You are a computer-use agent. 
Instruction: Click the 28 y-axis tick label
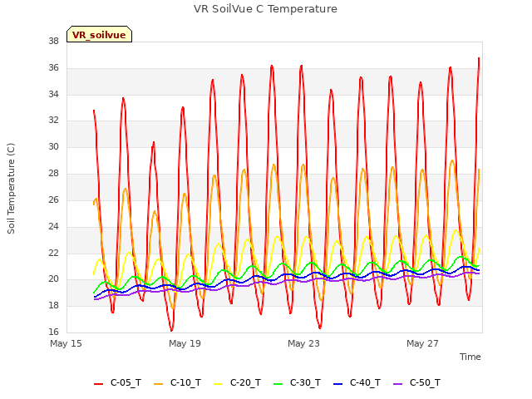point(53,174)
